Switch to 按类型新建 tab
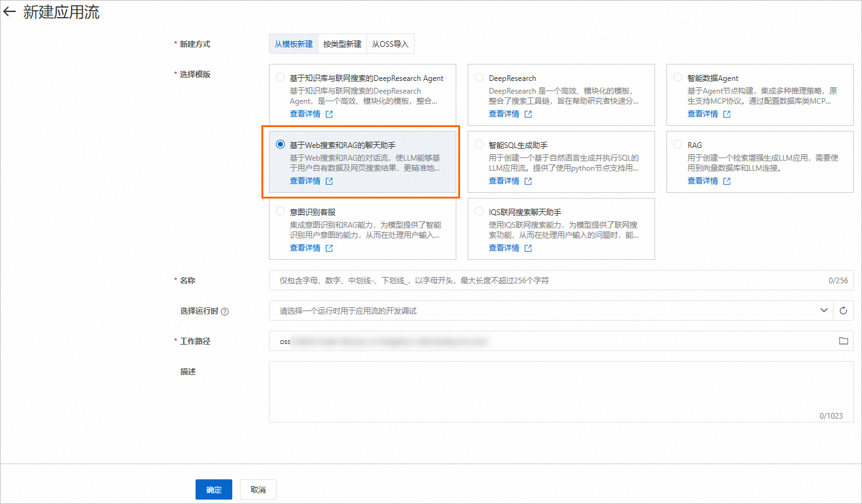 (x=342, y=44)
